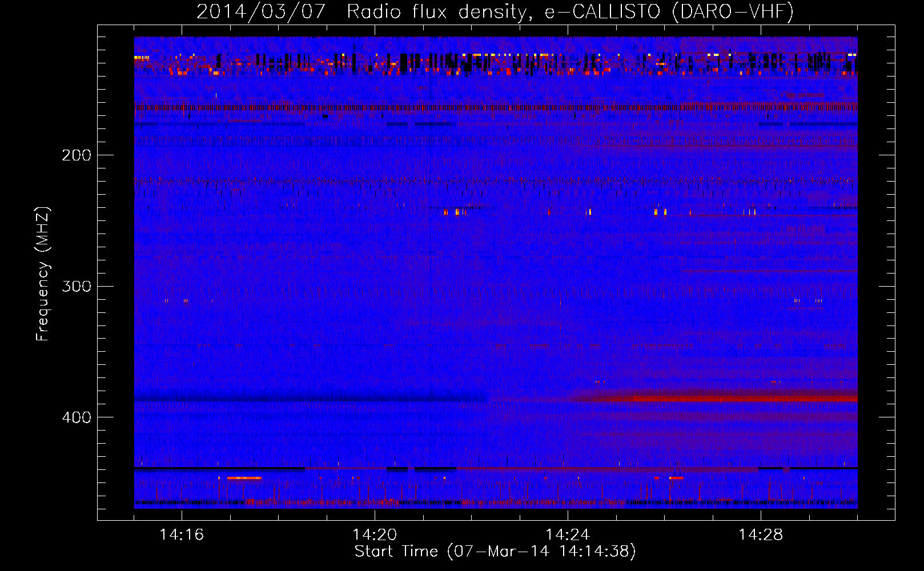Click the 'Frequency (MHZ)' axis label
924x571 pixels.
pos(43,274)
